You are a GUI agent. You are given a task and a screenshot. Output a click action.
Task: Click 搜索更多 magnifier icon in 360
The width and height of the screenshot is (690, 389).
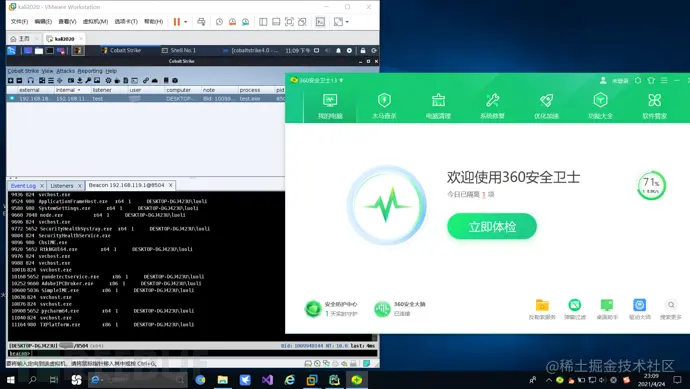(671, 305)
